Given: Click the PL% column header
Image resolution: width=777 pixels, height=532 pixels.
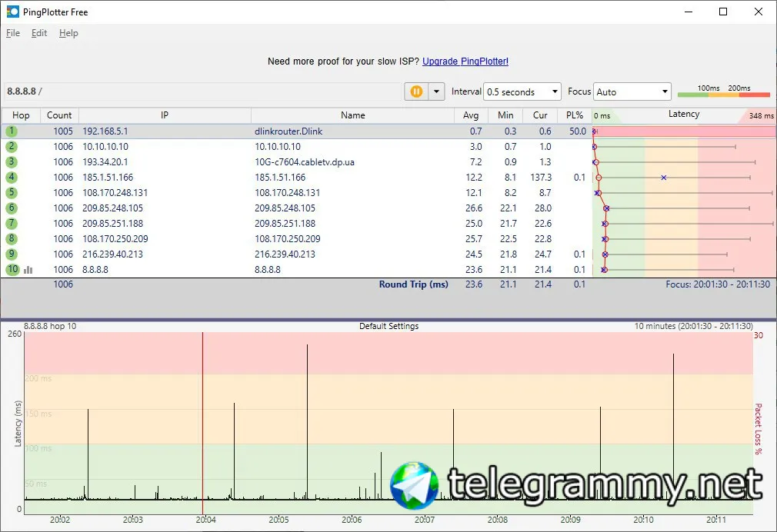Looking at the screenshot, I should click(575, 115).
